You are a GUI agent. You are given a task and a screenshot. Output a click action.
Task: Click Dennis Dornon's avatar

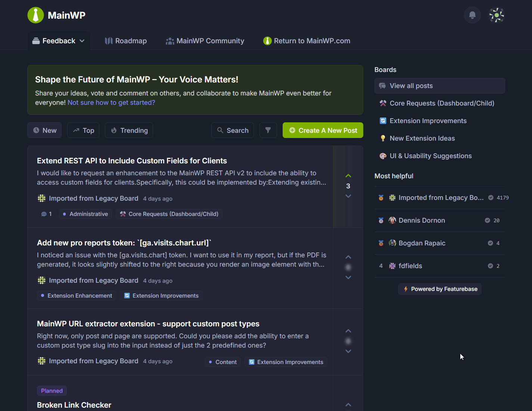coord(392,220)
